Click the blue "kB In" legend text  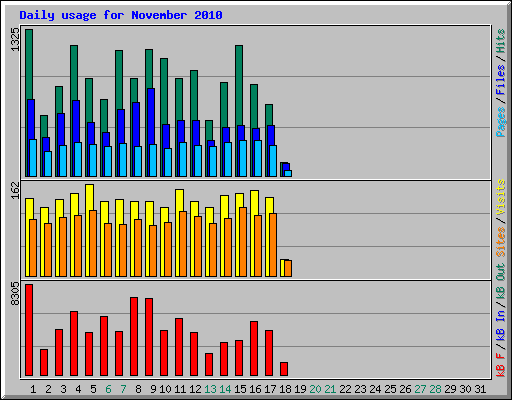point(501,326)
